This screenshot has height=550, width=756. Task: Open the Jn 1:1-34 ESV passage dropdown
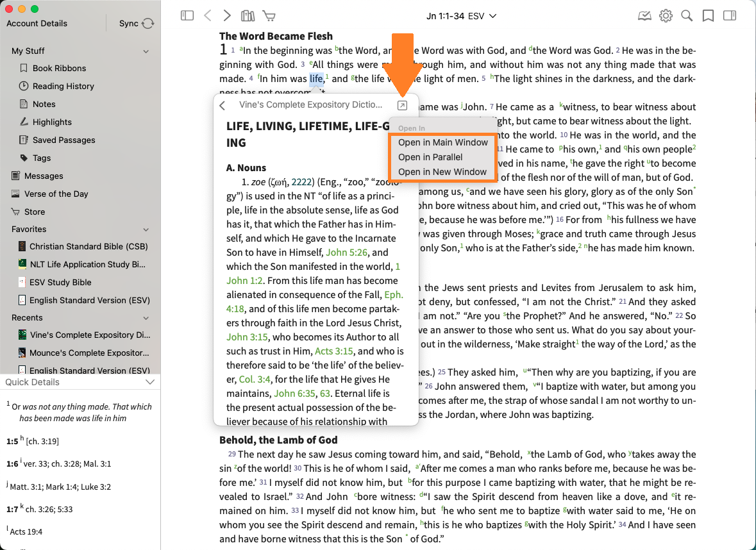tap(462, 15)
